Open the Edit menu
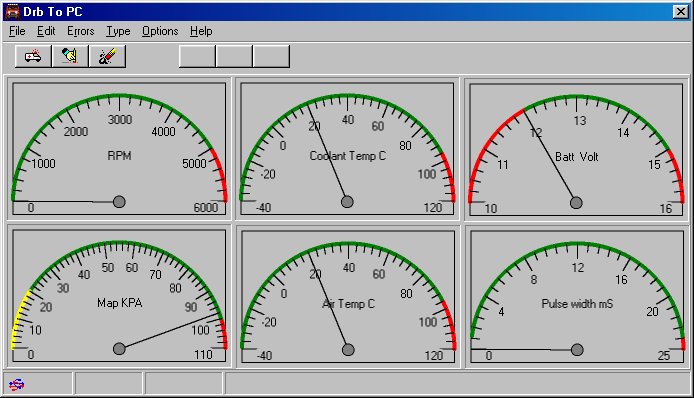694x398 pixels. pos(46,31)
